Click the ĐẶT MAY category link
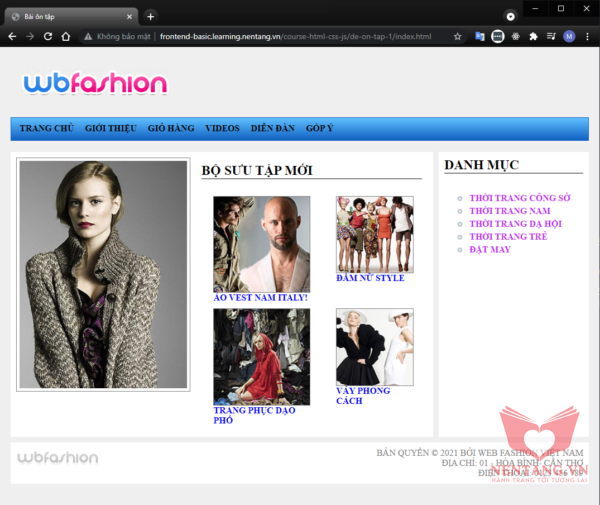 tap(489, 249)
